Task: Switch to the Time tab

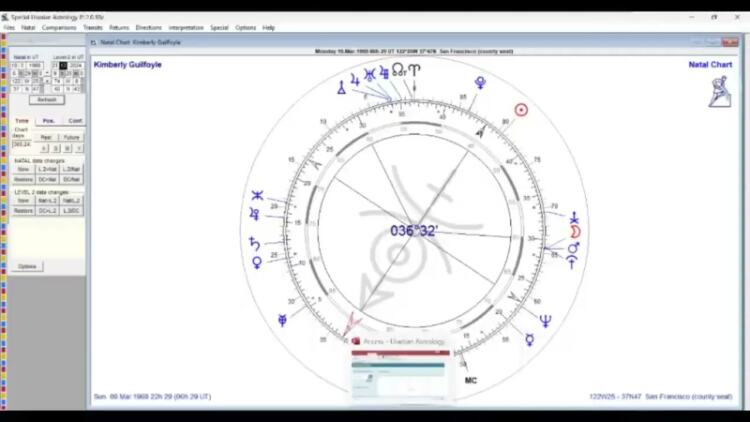Action: coord(22,121)
